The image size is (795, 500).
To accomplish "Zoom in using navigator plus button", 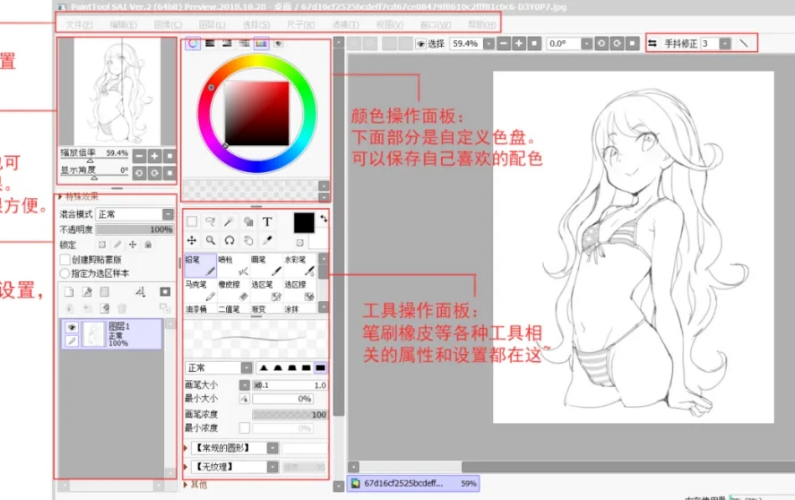I will click(x=155, y=156).
